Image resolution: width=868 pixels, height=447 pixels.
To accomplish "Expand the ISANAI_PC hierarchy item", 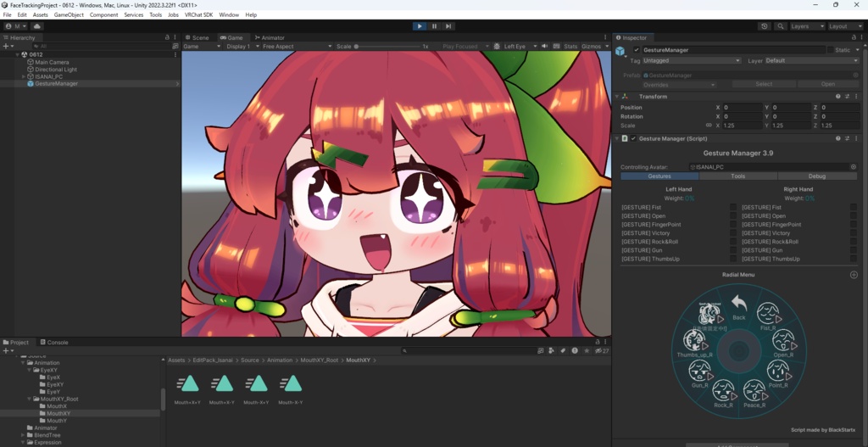I will (24, 76).
